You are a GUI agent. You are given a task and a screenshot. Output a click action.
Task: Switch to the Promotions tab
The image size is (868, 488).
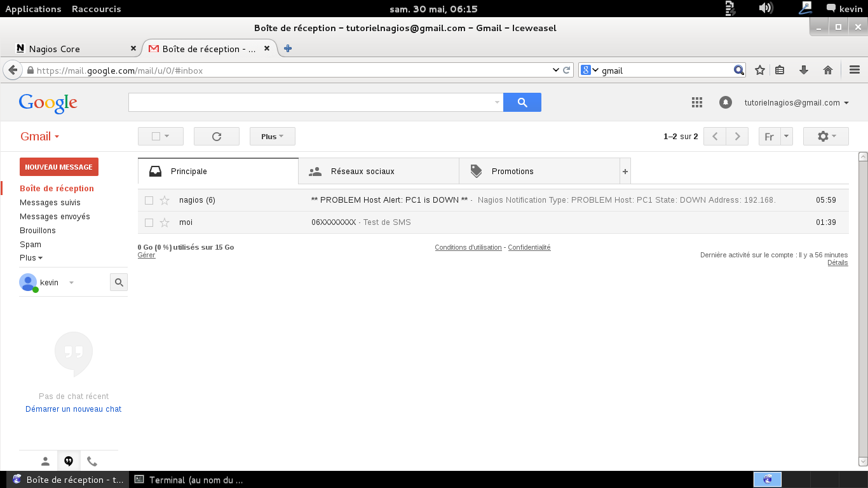click(539, 172)
